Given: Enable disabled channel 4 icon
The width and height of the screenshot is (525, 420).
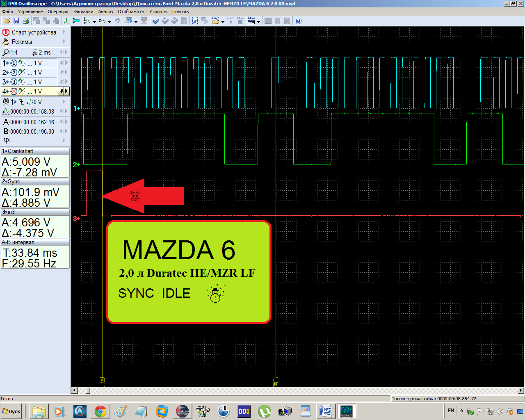Looking at the screenshot, I should (x=14, y=91).
